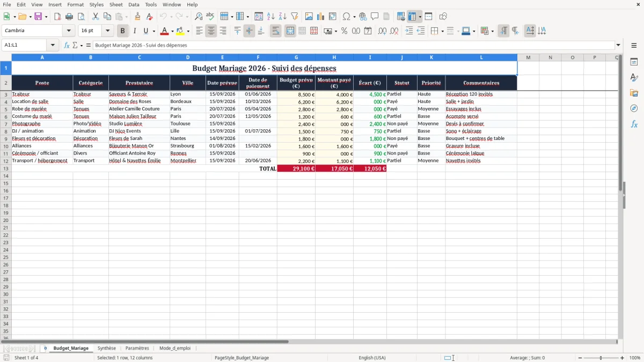Print the document using the printer icon
644x362 pixels.
tap(69, 17)
